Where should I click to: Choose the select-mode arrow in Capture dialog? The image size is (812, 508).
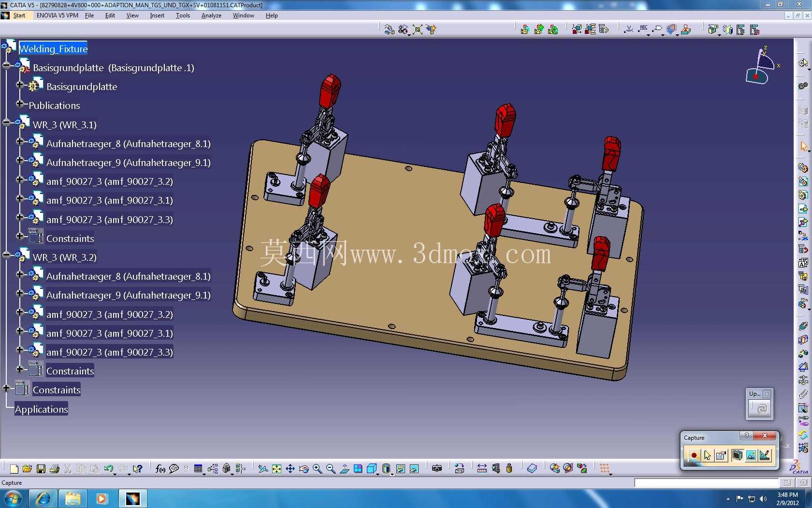(708, 455)
